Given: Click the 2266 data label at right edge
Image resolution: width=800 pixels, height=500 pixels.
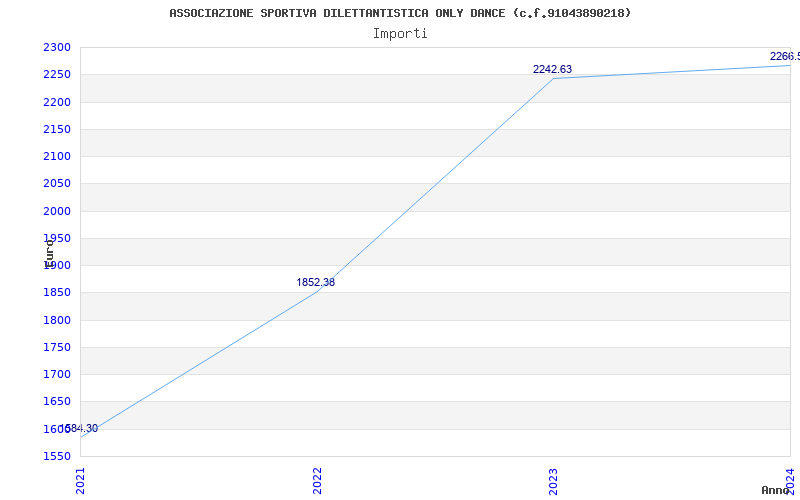Looking at the screenshot, I should click(x=785, y=56).
